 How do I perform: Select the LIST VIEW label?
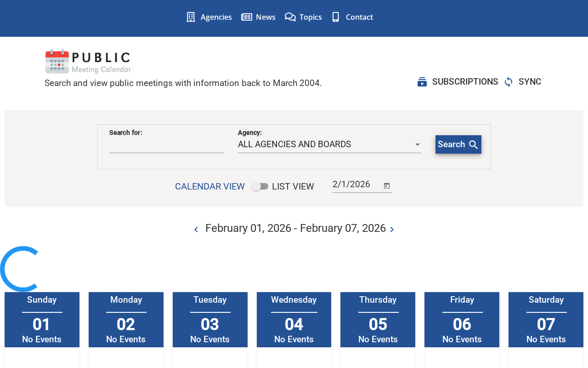pos(293,186)
